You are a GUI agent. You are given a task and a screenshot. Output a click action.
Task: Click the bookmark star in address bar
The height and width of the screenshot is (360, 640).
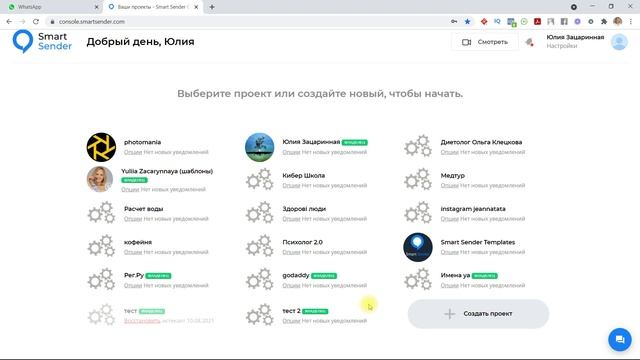[467, 22]
